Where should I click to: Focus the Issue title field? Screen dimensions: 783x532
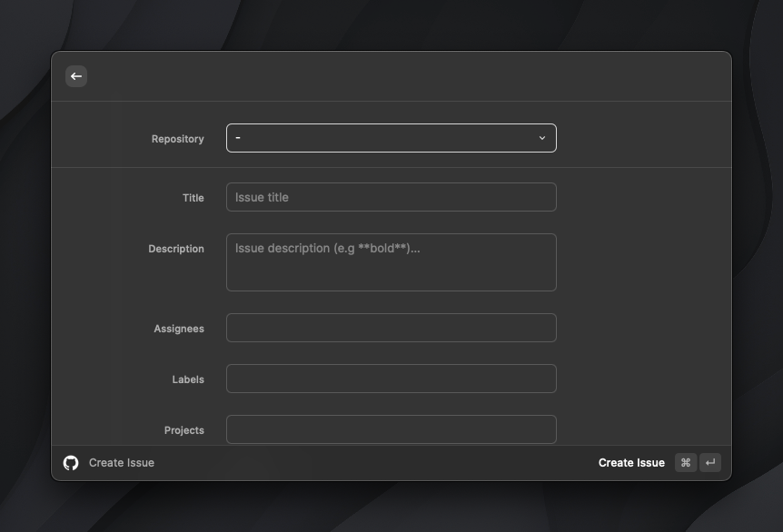(x=391, y=197)
